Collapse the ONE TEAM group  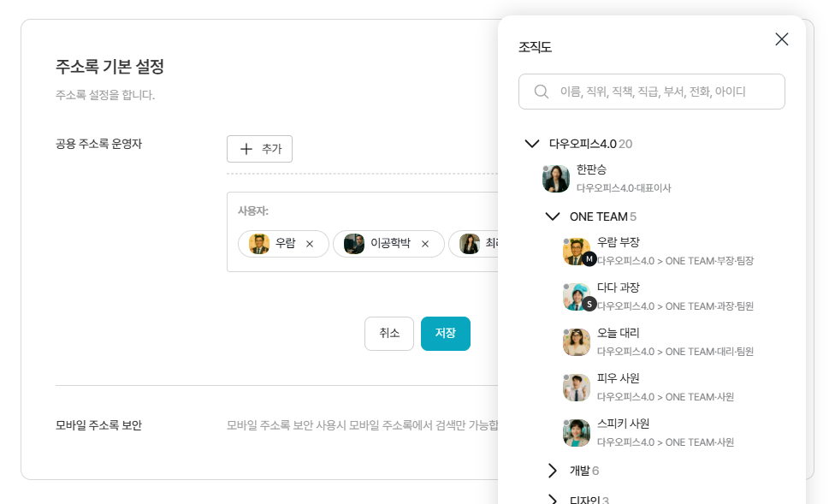tap(553, 216)
